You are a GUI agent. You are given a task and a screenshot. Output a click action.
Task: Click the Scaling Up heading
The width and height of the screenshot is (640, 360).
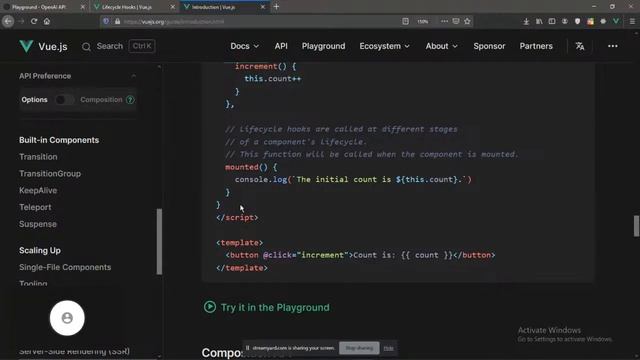(40, 250)
